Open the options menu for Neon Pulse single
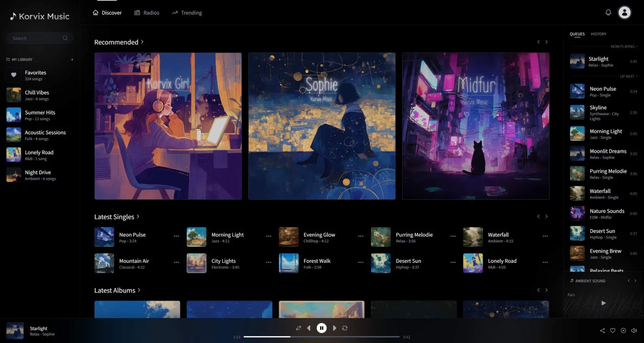The image size is (644, 343). (176, 236)
